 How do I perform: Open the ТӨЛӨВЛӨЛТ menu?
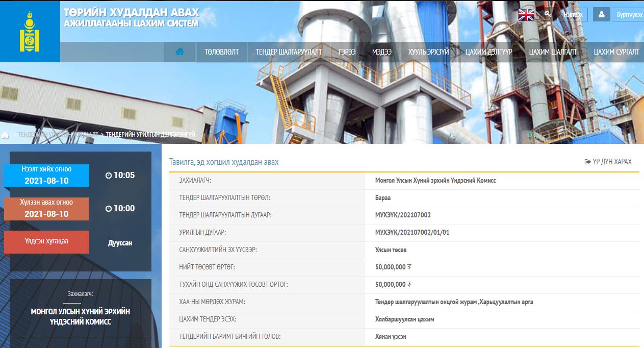point(221,52)
